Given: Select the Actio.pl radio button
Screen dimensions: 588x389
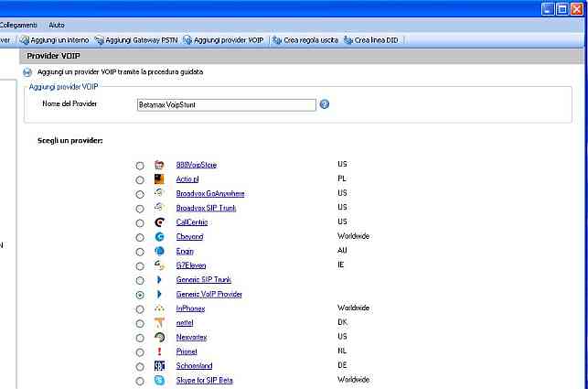Looking at the screenshot, I should click(140, 180).
